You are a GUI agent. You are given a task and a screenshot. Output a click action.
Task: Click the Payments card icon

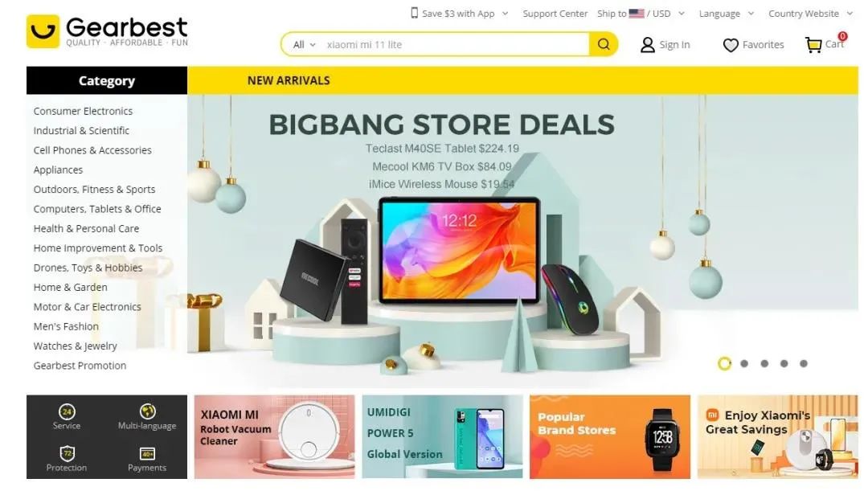tap(147, 454)
